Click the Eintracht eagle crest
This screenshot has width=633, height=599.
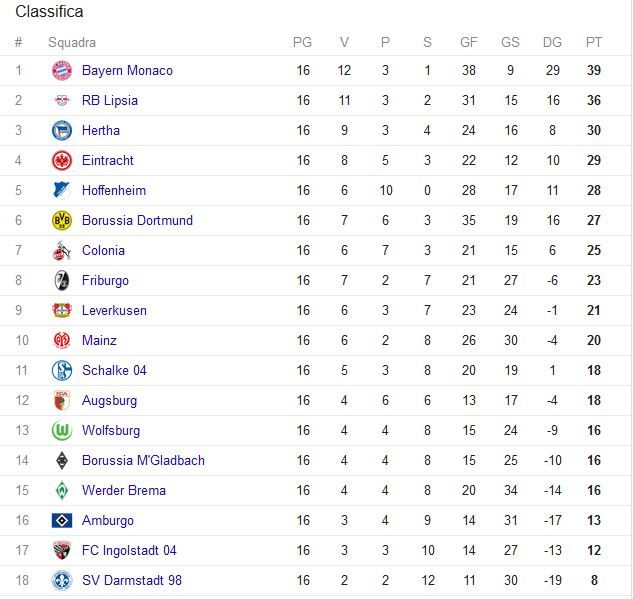(x=62, y=161)
